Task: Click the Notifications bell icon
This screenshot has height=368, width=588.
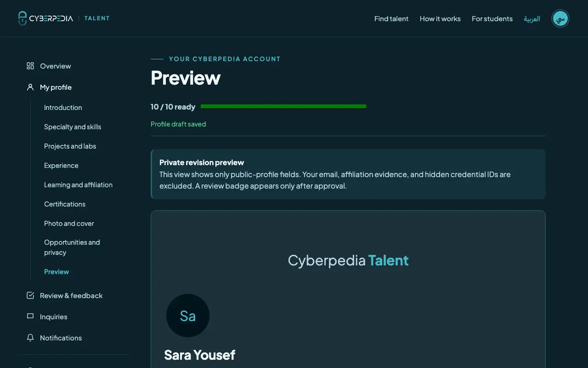Action: 30,338
